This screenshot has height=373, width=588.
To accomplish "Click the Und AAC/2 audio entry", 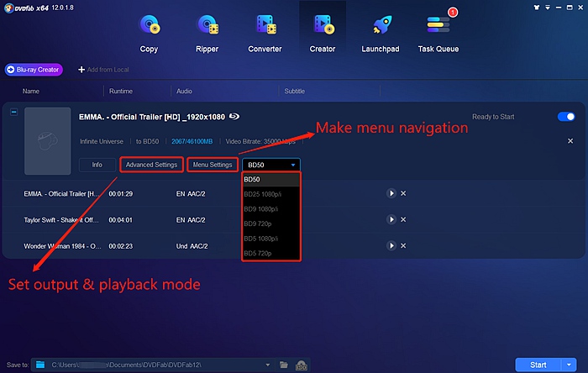I will point(192,246).
